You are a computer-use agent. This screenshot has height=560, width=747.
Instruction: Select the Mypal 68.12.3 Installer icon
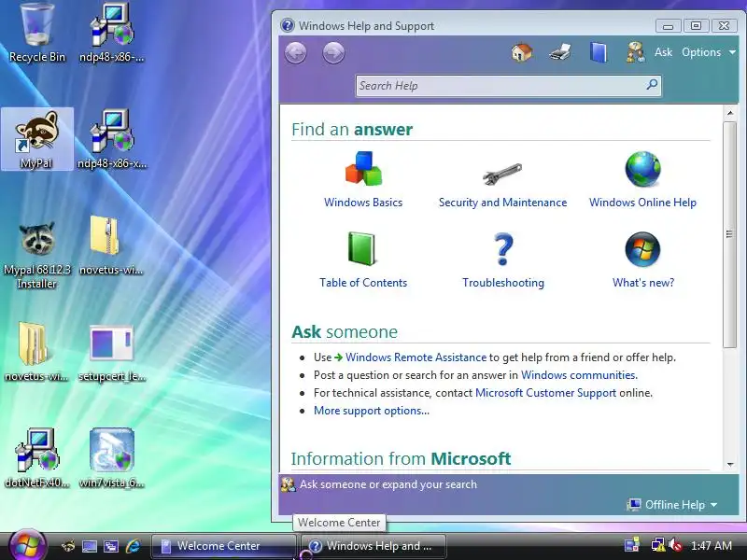coord(37,255)
